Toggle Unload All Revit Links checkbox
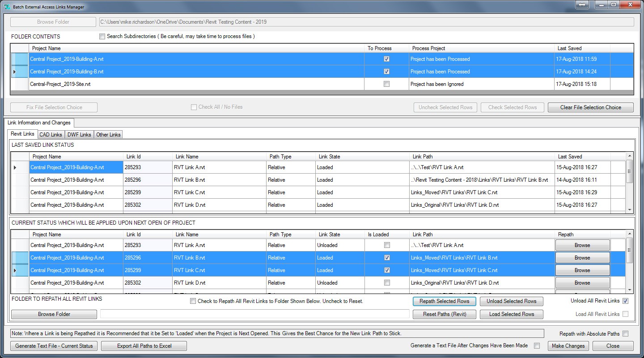Image resolution: width=644 pixels, height=358 pixels. pyautogui.click(x=625, y=301)
